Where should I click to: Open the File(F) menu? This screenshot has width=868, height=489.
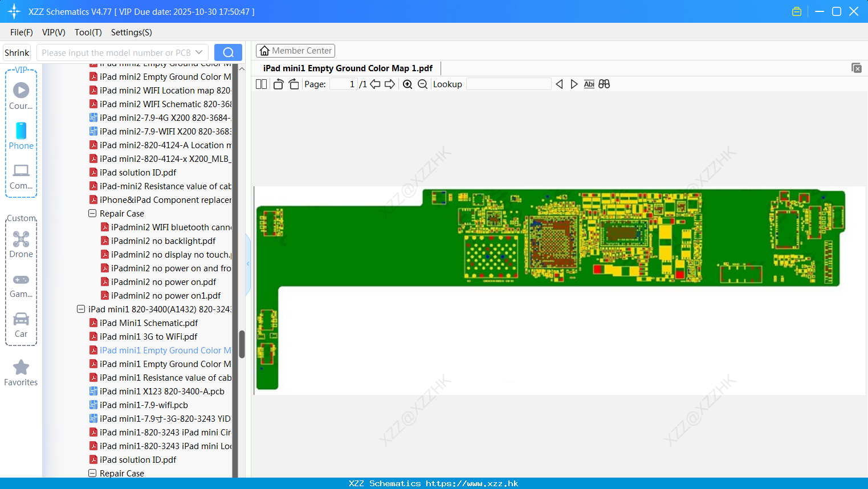point(22,32)
